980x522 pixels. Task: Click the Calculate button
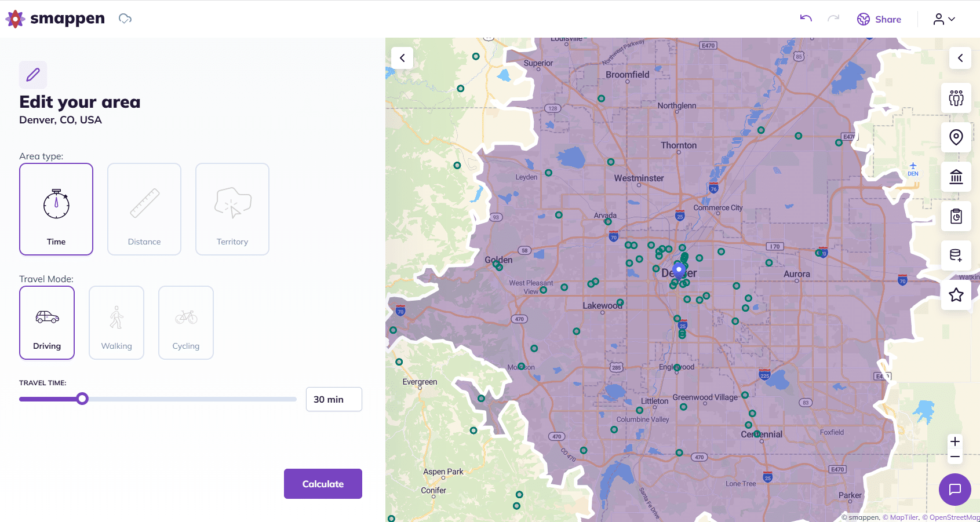click(323, 484)
